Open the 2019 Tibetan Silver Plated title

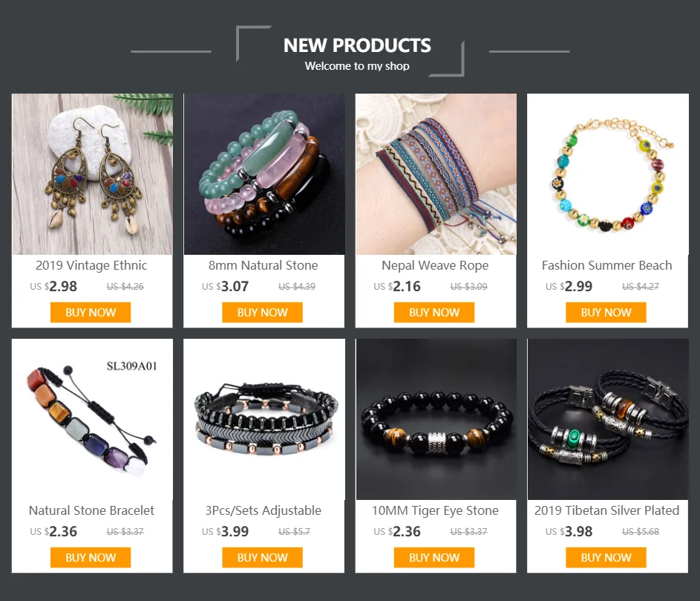click(607, 510)
